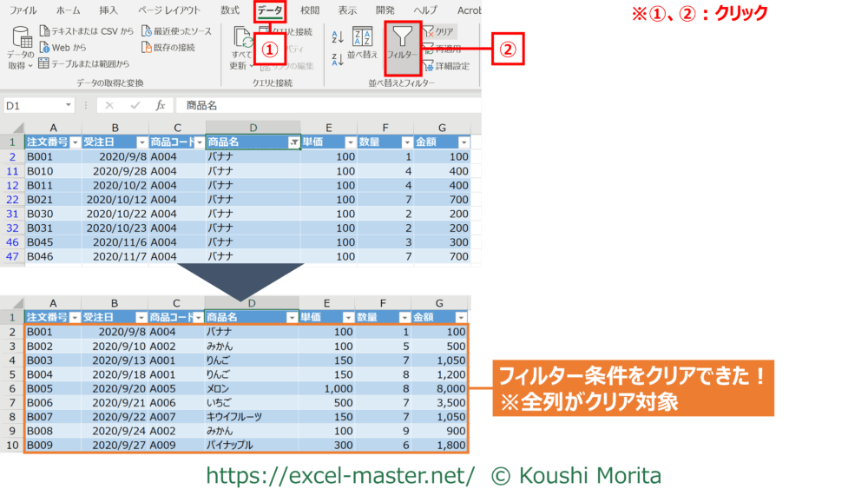Open filter dropdown for 注文番号 in top table
Screen dimensions: 868x489
[75, 142]
